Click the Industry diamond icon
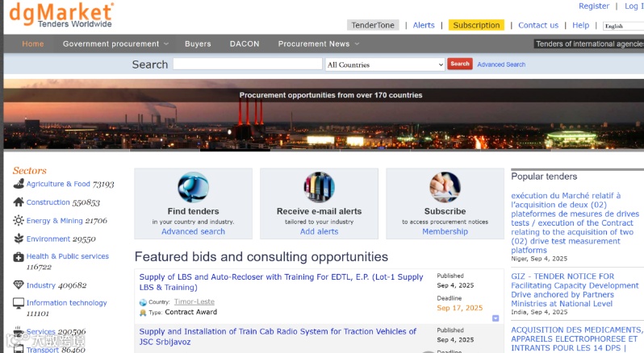Viewport: 644px width, 353px height. 19,284
